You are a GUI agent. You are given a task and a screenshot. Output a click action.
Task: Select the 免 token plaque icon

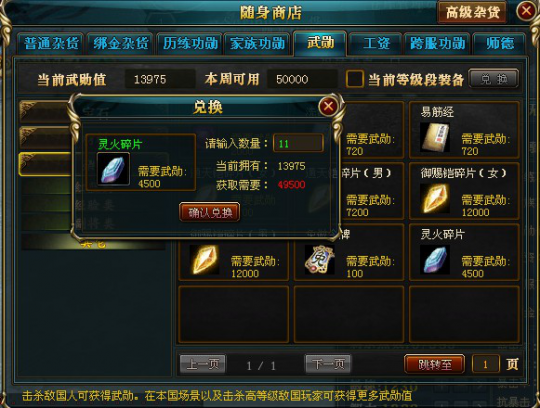coord(320,260)
